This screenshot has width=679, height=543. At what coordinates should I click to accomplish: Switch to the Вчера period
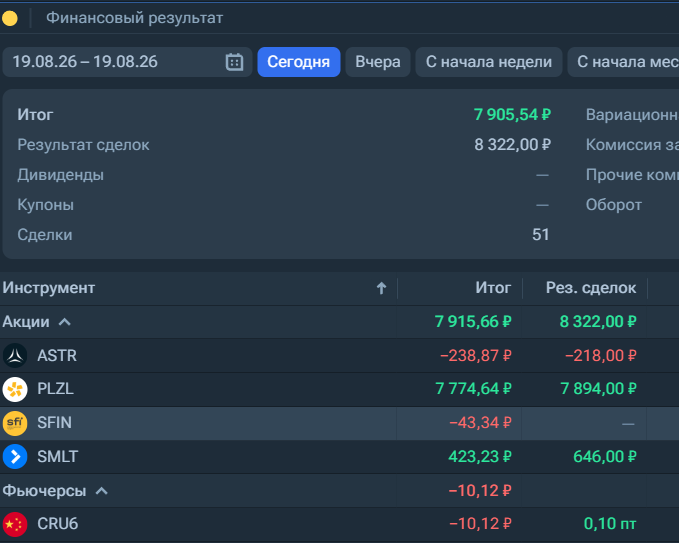378,62
